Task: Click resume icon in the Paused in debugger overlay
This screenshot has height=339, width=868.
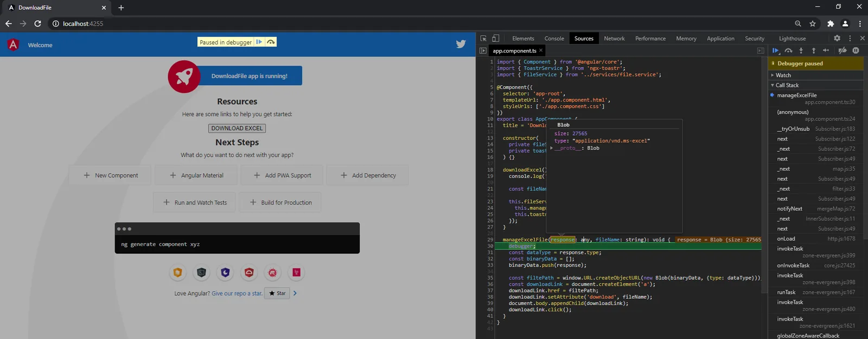Action: point(259,42)
